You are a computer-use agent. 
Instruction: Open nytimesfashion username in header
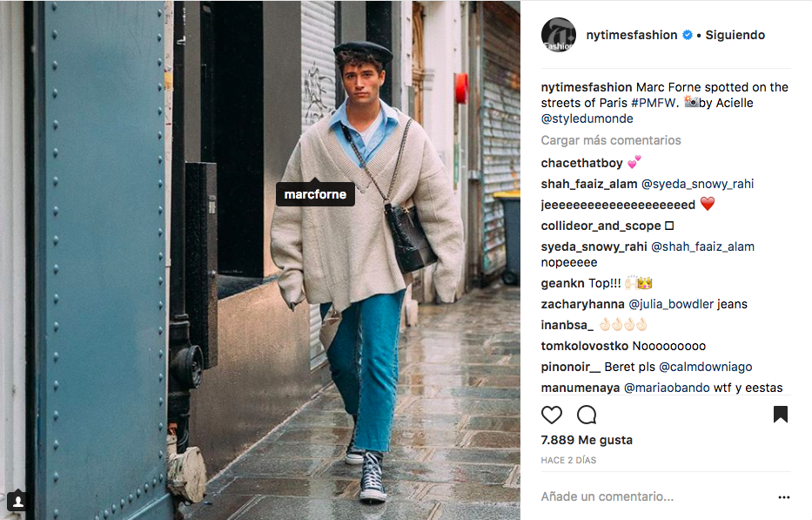(631, 35)
